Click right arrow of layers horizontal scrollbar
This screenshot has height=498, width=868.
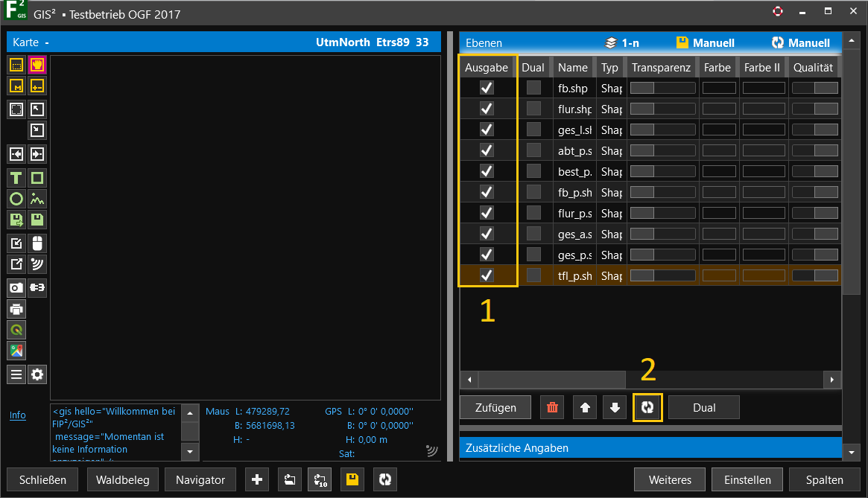(831, 380)
